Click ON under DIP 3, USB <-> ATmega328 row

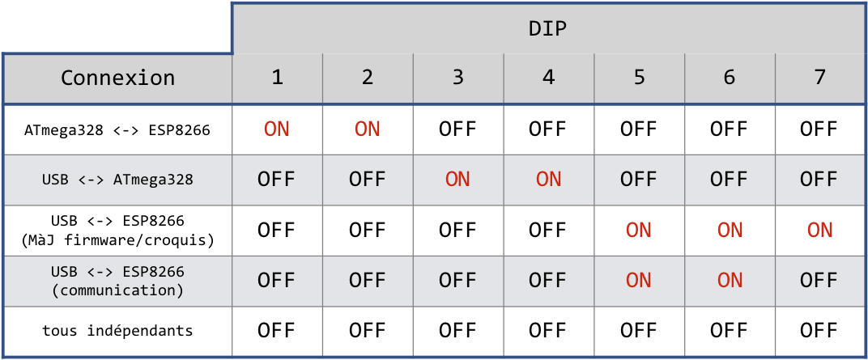tap(458, 180)
